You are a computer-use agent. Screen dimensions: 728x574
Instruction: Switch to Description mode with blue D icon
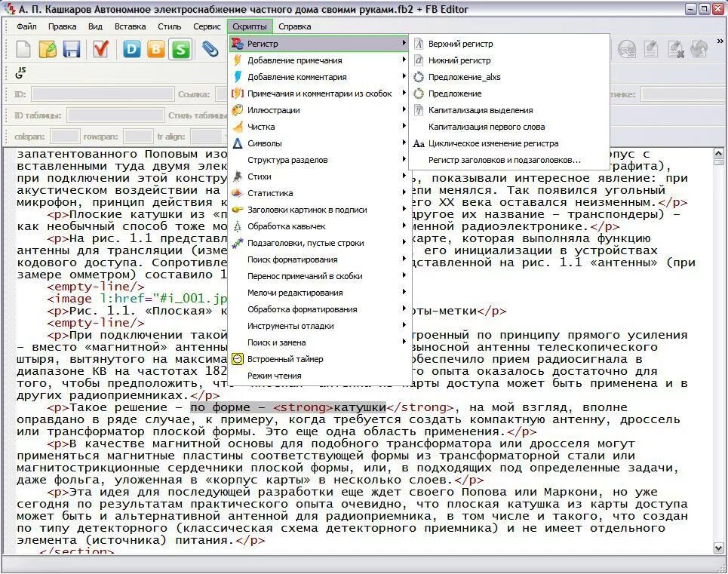coord(131,49)
